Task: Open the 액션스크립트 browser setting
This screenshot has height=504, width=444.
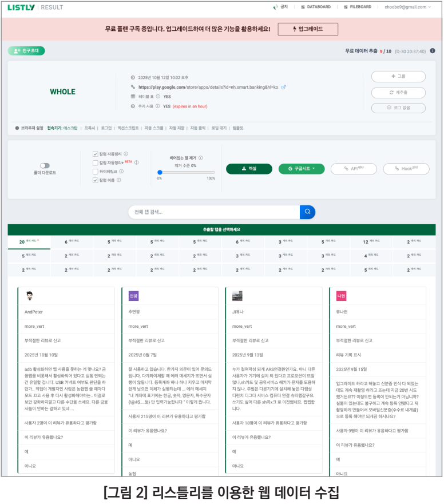Action: [128, 128]
